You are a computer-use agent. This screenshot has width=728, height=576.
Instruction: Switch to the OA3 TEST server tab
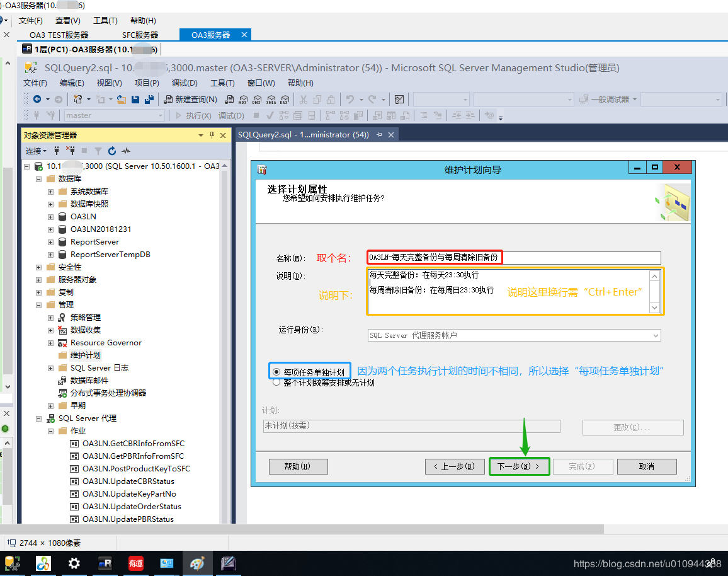click(x=59, y=35)
